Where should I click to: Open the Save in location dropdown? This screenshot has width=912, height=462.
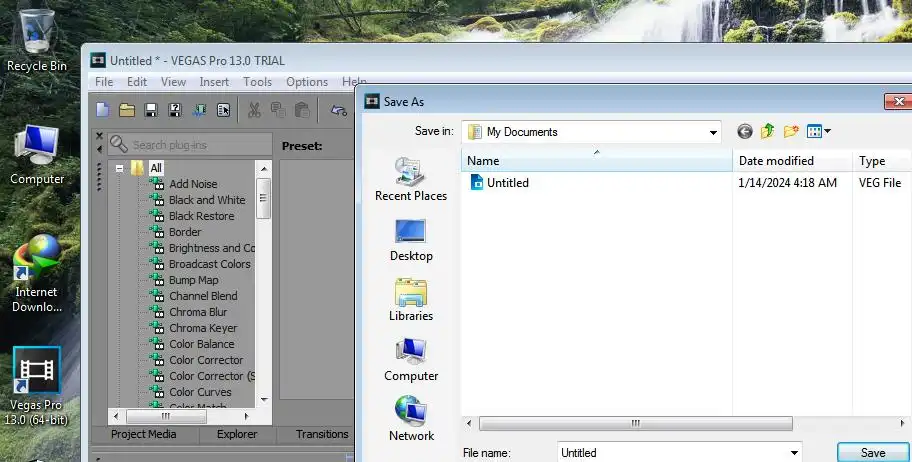(x=712, y=132)
